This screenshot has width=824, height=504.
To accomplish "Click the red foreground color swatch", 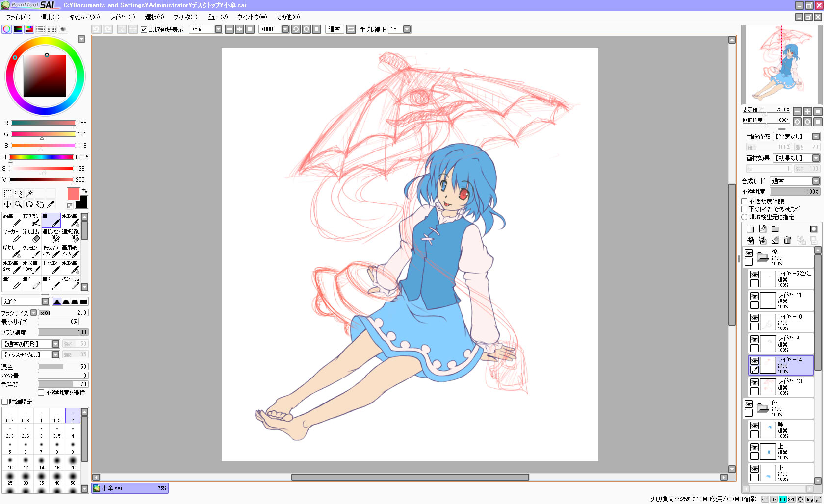I will 73,194.
